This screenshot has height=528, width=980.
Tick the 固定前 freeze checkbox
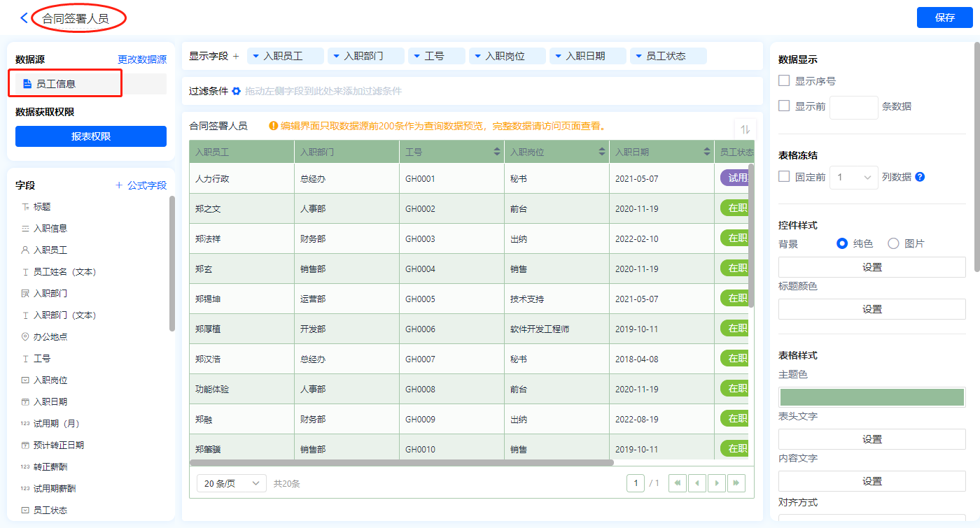coord(784,177)
